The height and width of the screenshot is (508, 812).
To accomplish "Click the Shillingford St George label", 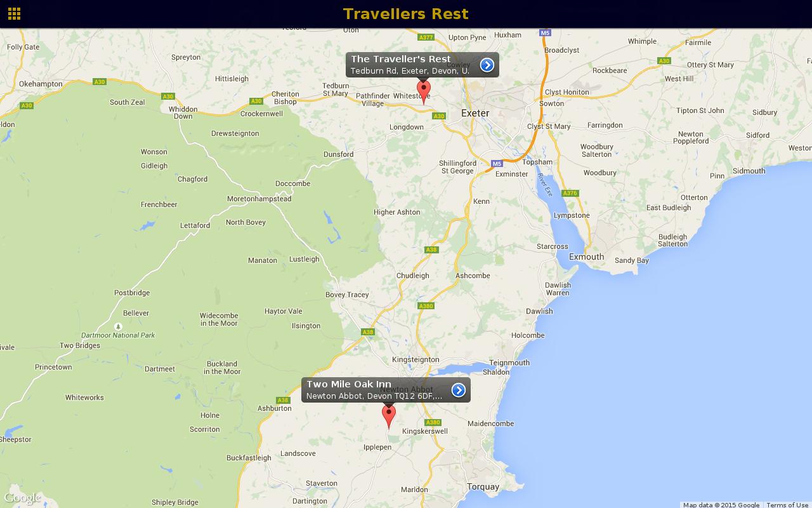I will click(x=457, y=167).
